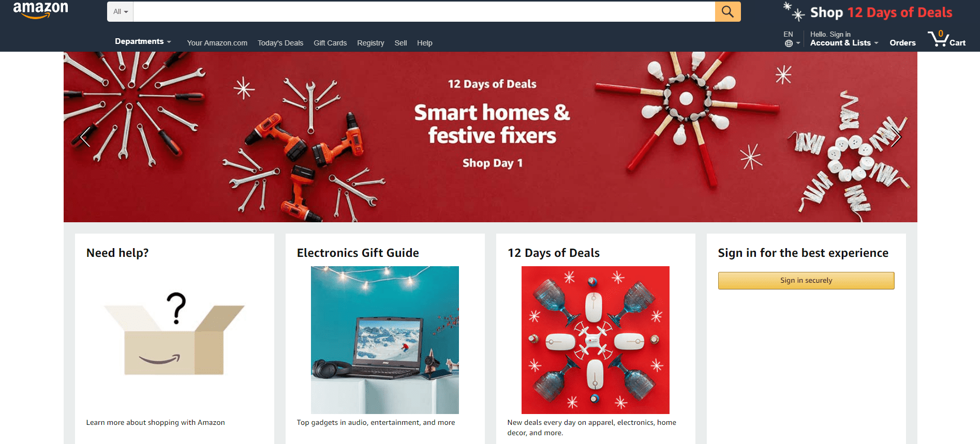Expand the All search category dropdown

pyautogui.click(x=121, y=11)
